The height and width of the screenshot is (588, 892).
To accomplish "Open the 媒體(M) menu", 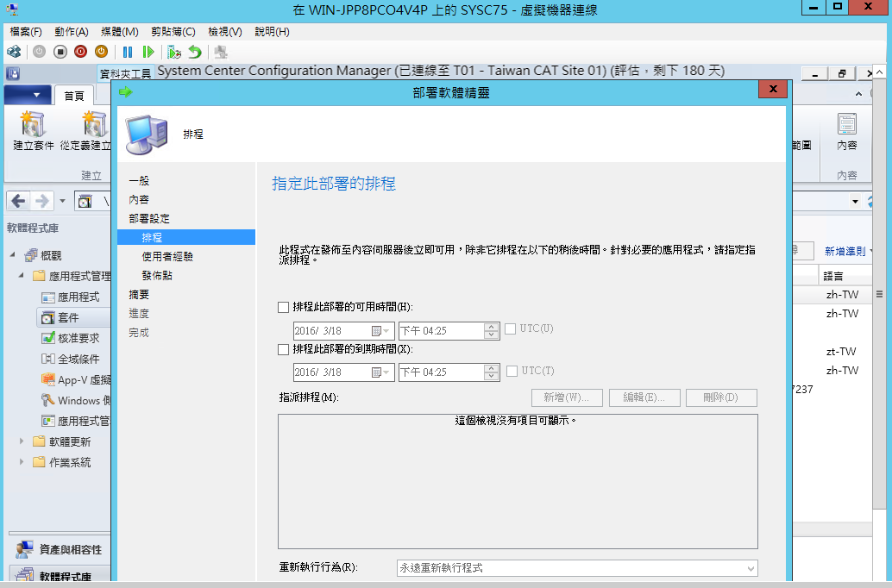I will pos(119,32).
